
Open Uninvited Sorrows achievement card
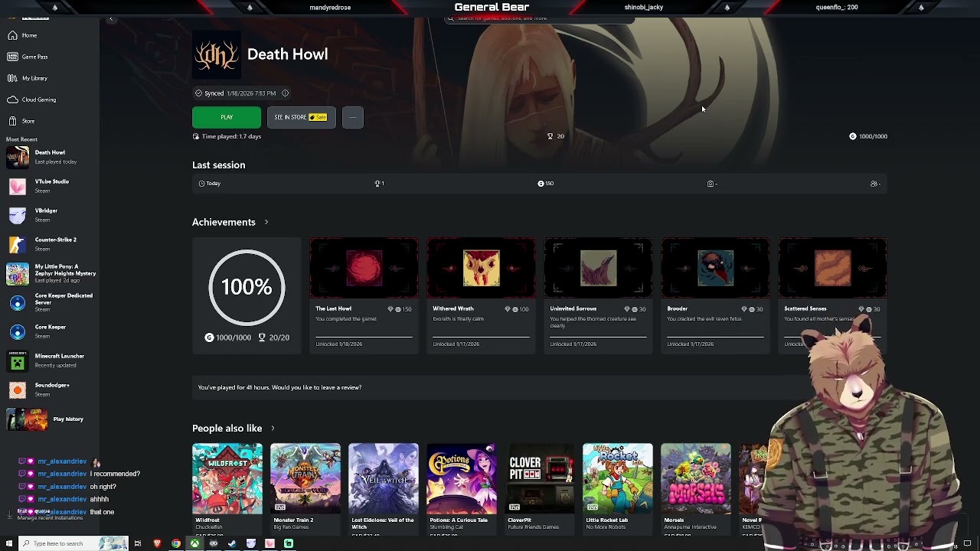click(x=598, y=295)
